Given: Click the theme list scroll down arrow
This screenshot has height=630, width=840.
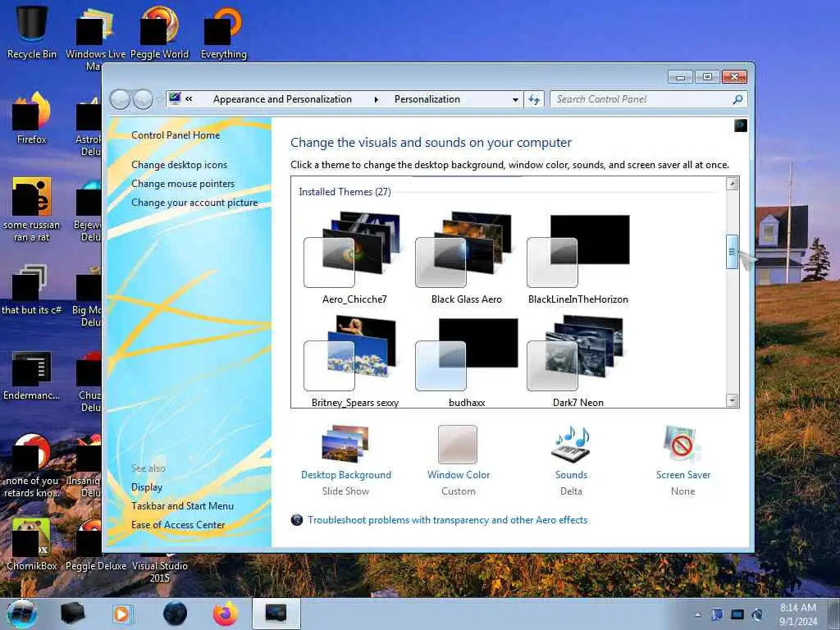Looking at the screenshot, I should [x=733, y=400].
